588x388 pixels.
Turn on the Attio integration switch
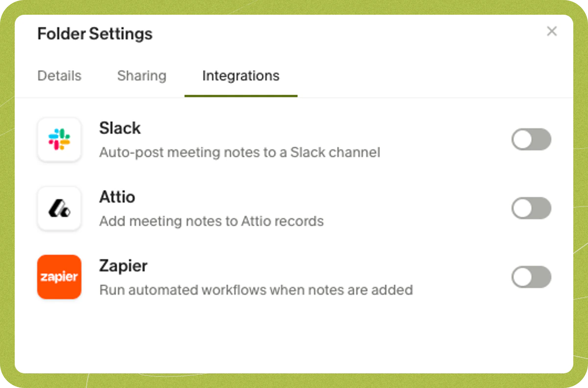(531, 208)
